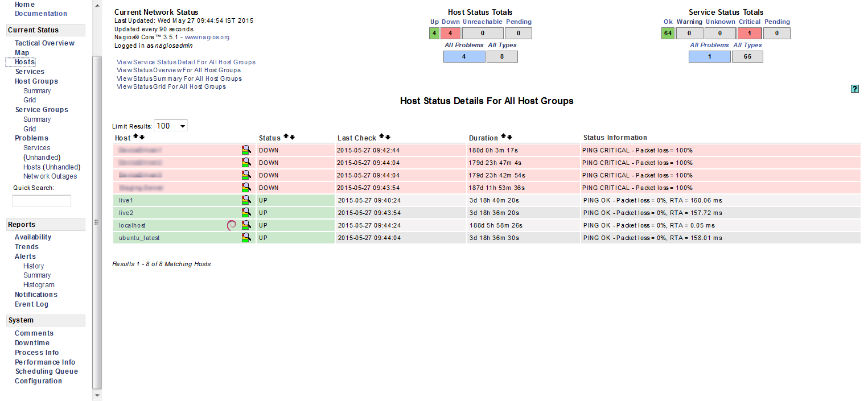
Task: Sort descending using Duration down arrow
Action: click(510, 137)
